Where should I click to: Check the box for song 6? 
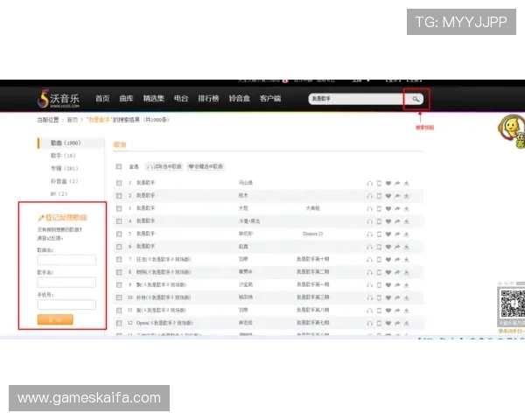pyautogui.click(x=119, y=247)
